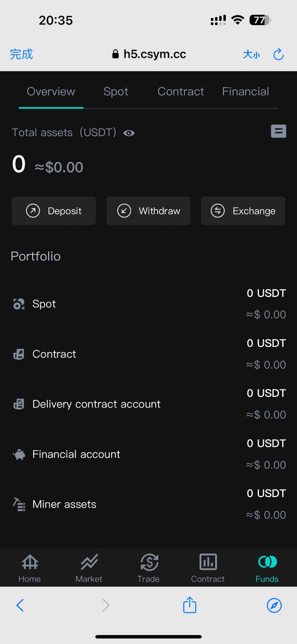Tap the Deposit button
The height and width of the screenshot is (644, 297).
pos(54,211)
